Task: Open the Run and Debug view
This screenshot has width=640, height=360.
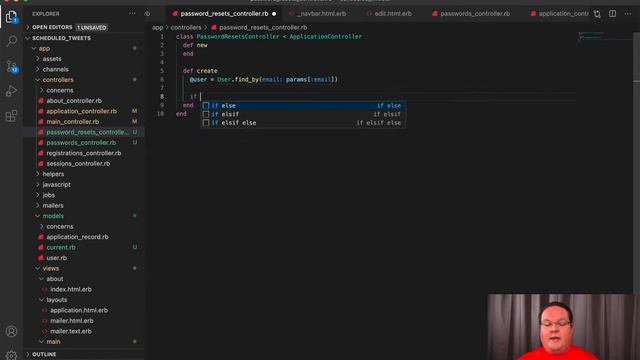Action: [x=11, y=91]
